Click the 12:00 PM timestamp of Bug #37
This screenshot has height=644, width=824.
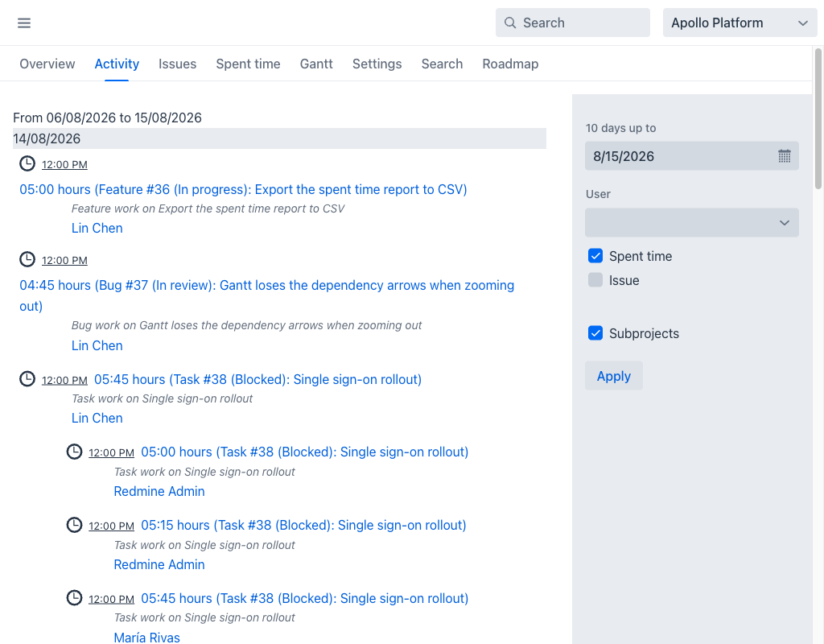point(64,260)
